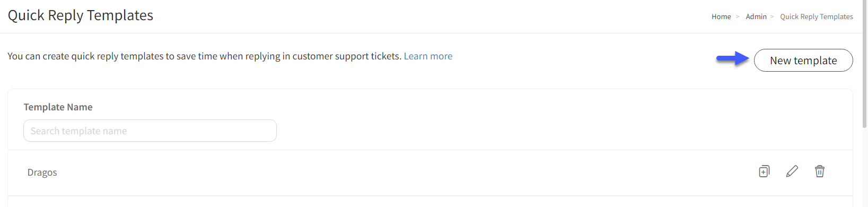Open the Learn more link
Screen dimensions: 868x207
tap(428, 56)
